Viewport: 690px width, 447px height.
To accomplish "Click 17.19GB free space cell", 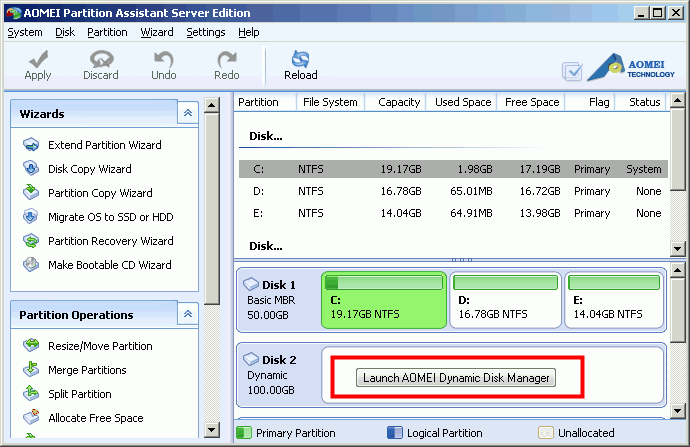I will pyautogui.click(x=540, y=169).
